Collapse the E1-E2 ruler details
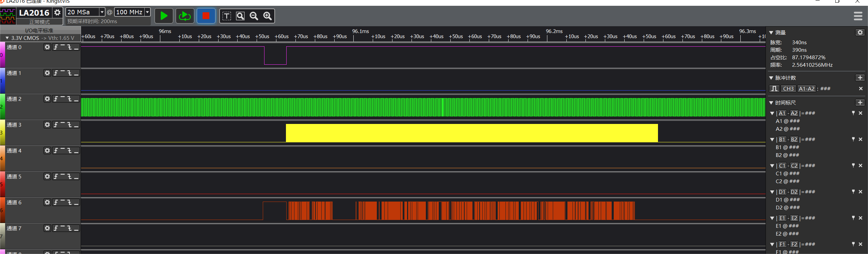868x254 pixels. [x=772, y=218]
